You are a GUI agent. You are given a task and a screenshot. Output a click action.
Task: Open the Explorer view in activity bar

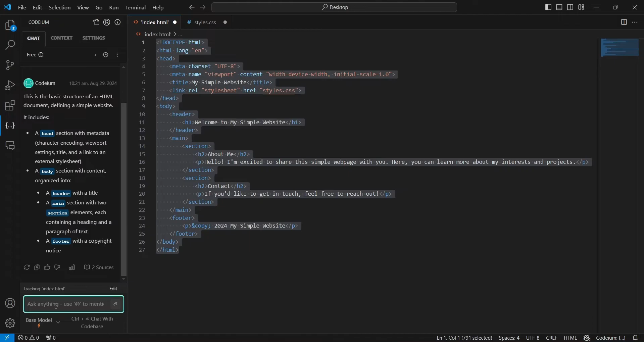tap(10, 26)
